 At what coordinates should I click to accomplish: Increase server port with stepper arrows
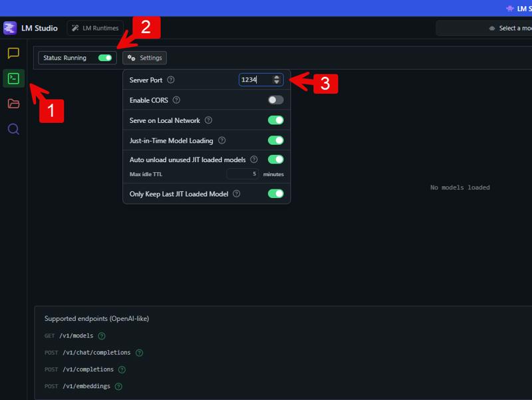coord(277,77)
